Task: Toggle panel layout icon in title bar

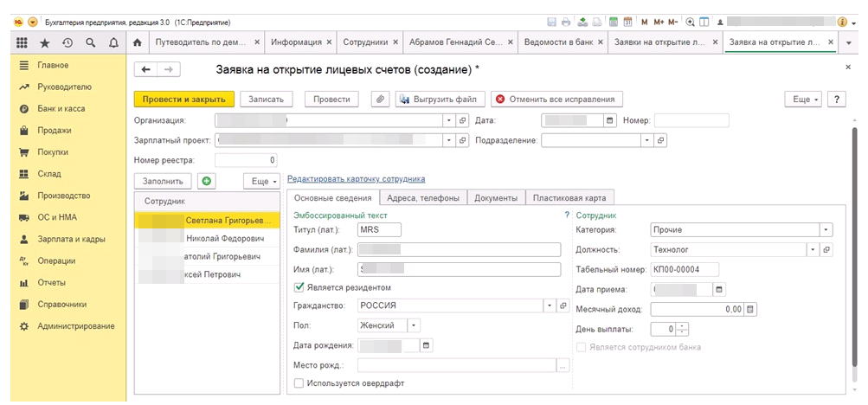Action: (x=704, y=22)
